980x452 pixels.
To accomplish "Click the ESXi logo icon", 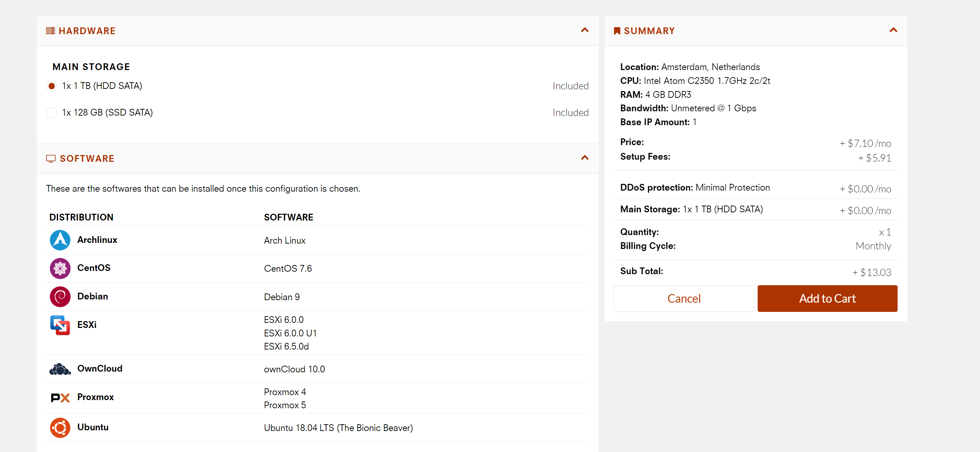I will [x=60, y=325].
